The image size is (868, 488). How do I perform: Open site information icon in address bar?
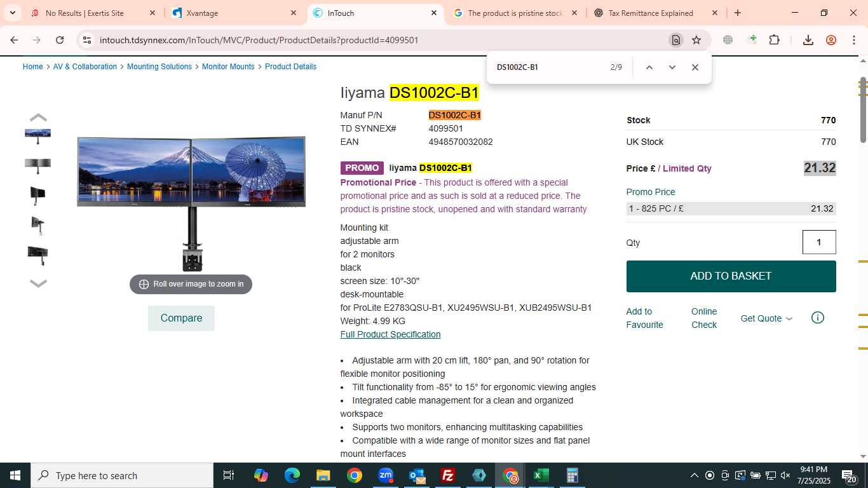87,40
